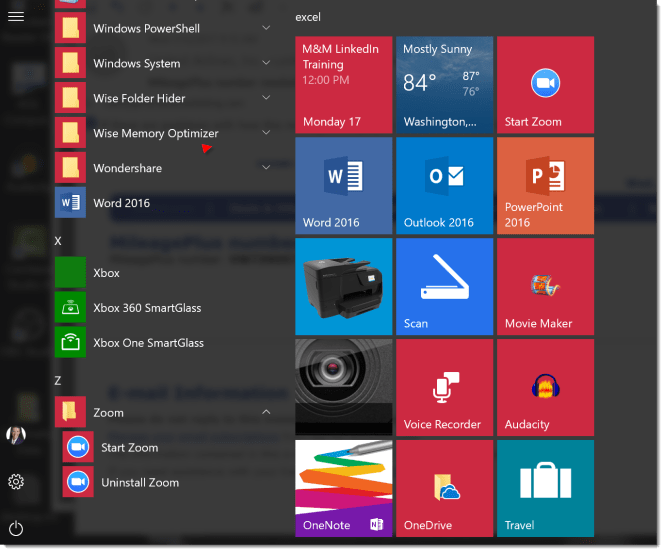Click the X letter section header
664x552 pixels.
coord(58,241)
